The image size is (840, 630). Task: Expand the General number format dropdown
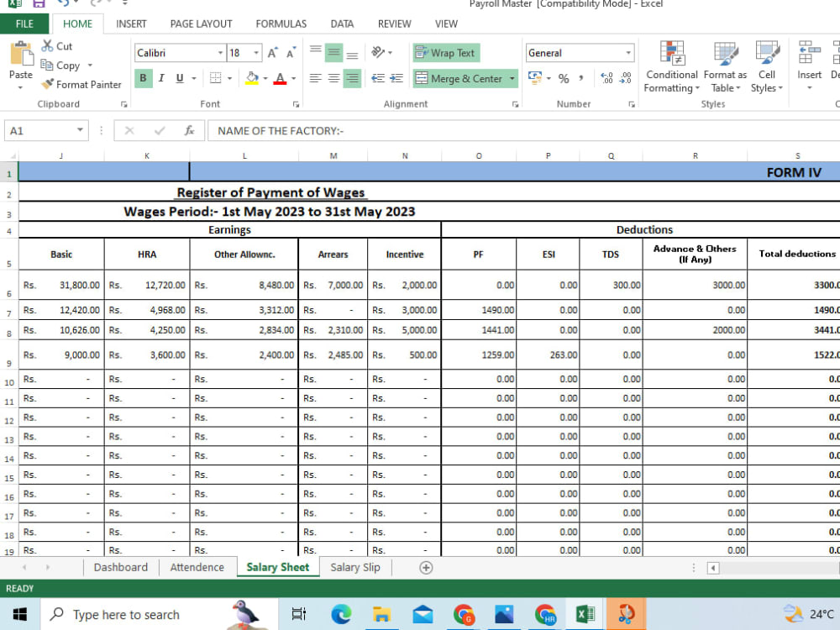click(627, 52)
